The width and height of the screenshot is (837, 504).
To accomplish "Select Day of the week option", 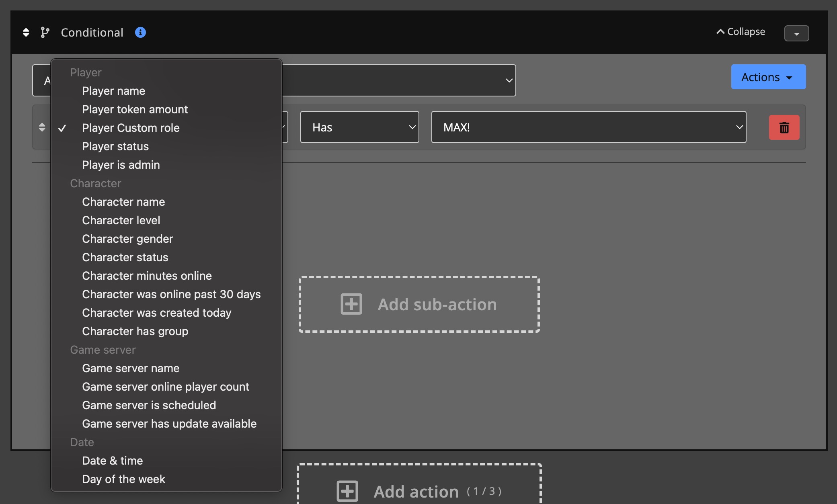I will click(x=123, y=479).
